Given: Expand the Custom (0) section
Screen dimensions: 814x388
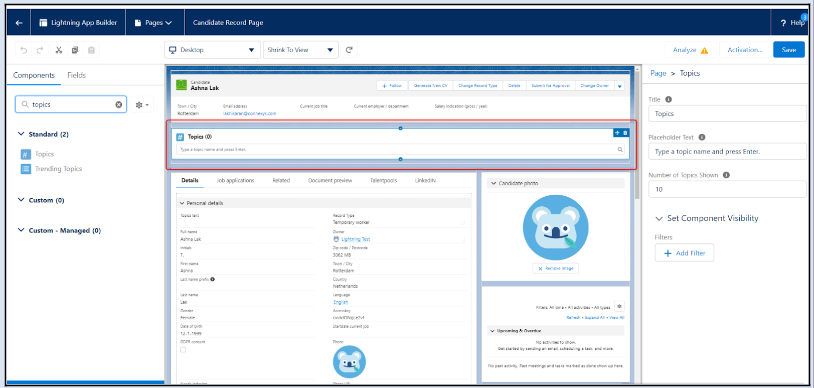Looking at the screenshot, I should [40, 200].
